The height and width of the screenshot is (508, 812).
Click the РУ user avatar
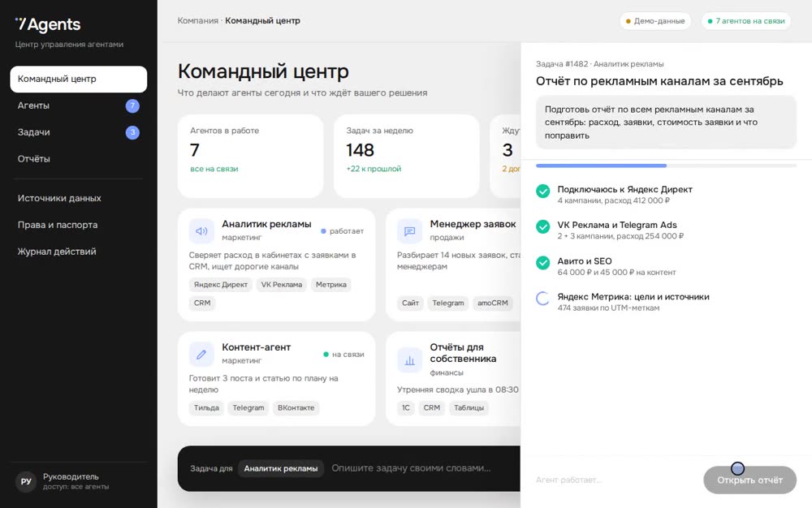point(26,481)
